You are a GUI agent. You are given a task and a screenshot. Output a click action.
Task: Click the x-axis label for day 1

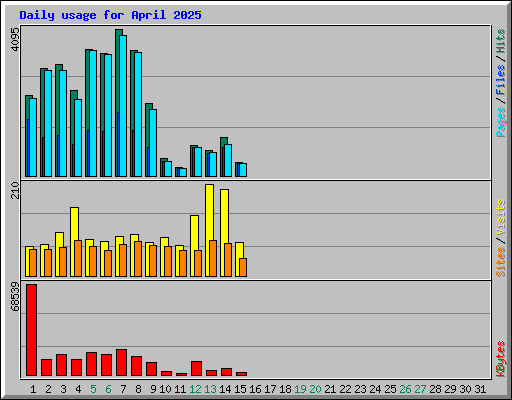pos(33,389)
